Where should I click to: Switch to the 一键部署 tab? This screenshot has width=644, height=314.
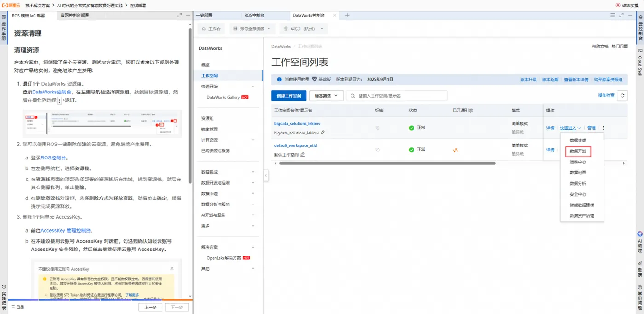[204, 15]
